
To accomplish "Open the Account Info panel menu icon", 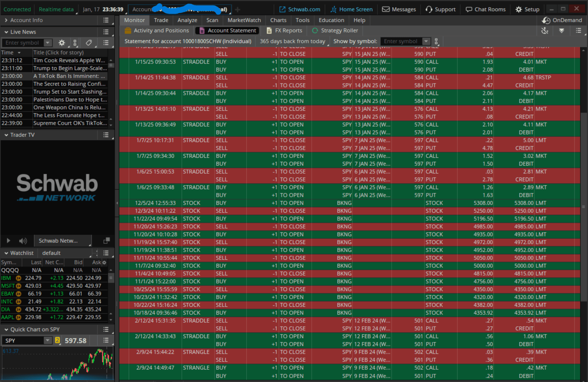I will point(106,20).
